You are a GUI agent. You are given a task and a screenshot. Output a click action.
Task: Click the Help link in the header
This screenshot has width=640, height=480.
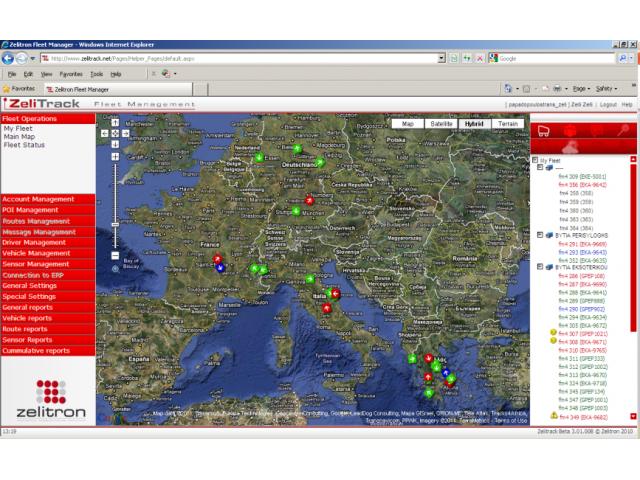(627, 105)
